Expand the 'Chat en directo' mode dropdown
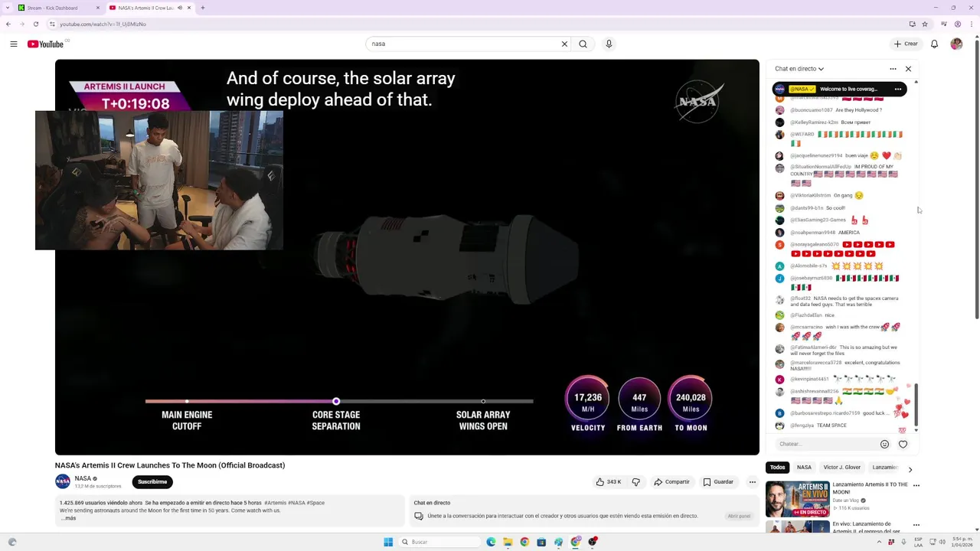Image resolution: width=980 pixels, height=551 pixels. pyautogui.click(x=799, y=69)
